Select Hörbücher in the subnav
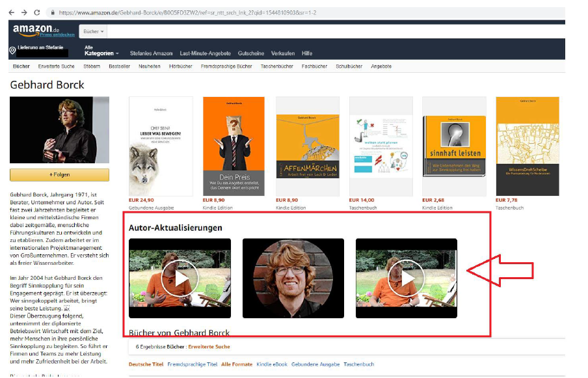Viewport: 588px width, 378px height. pos(180,66)
